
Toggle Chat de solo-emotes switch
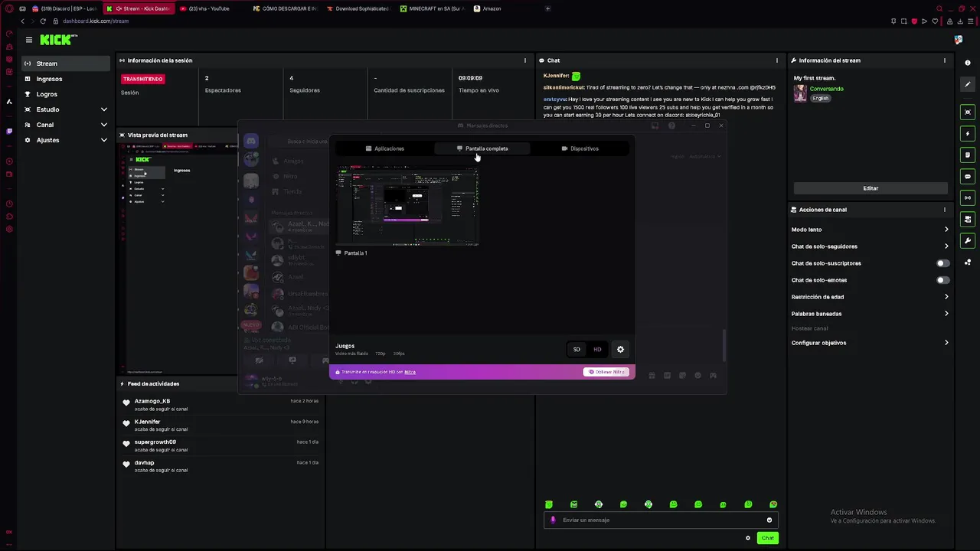click(943, 280)
